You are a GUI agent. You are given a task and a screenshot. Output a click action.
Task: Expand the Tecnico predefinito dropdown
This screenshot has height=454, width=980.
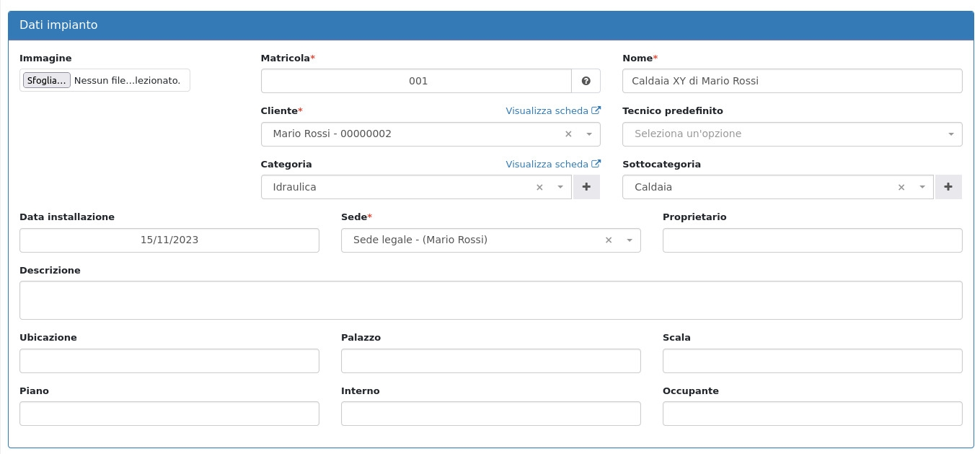(x=950, y=134)
